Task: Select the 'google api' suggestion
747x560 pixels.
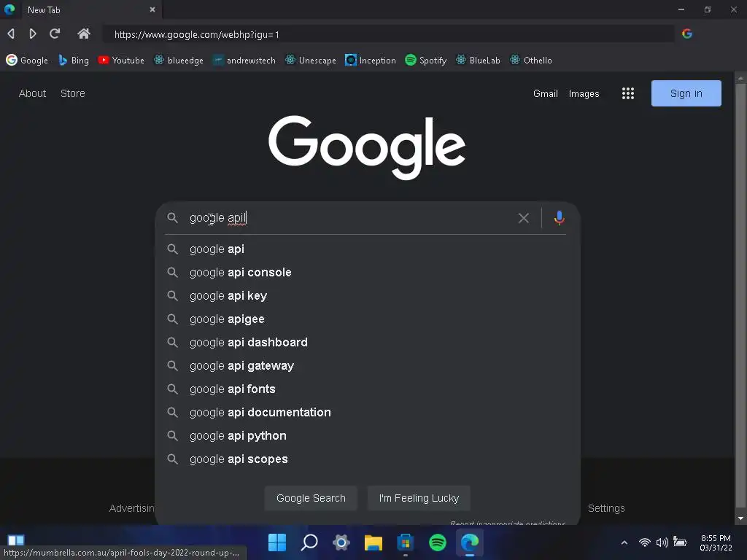Action: 366,249
